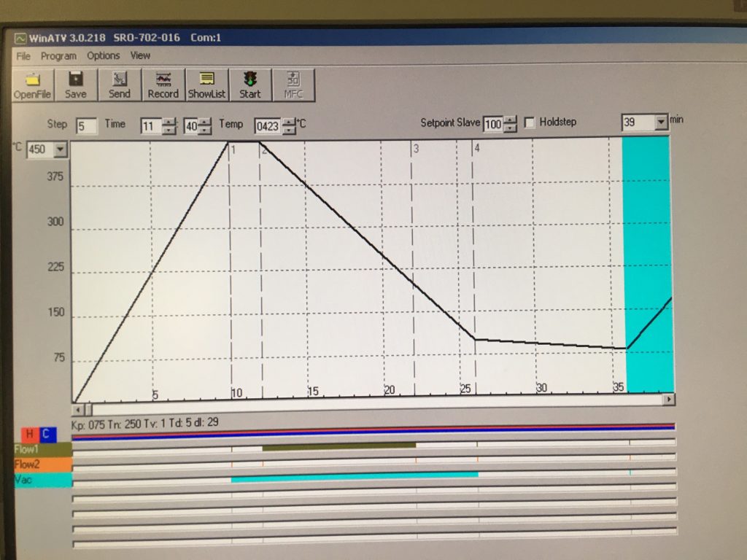Expand the 39 min time range dropdown
This screenshot has width=747, height=560.
[661, 122]
